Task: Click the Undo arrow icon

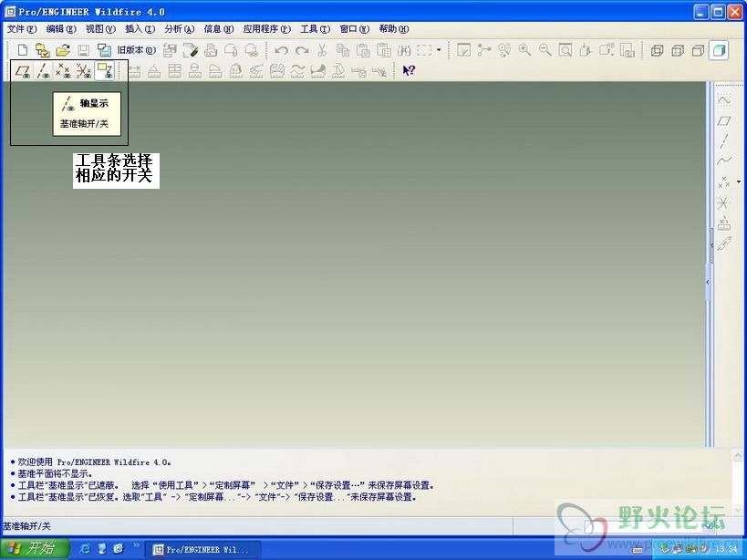Action: pyautogui.click(x=281, y=49)
